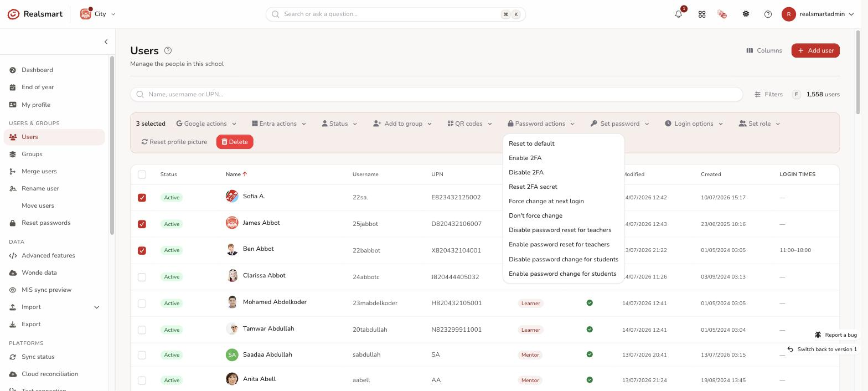Open Set password dropdown
868x391 pixels.
coord(619,124)
